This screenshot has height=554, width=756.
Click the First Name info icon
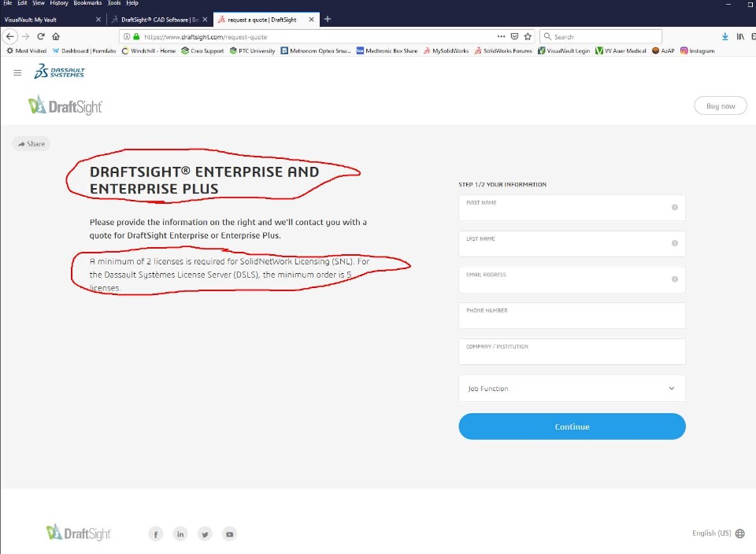coord(675,207)
